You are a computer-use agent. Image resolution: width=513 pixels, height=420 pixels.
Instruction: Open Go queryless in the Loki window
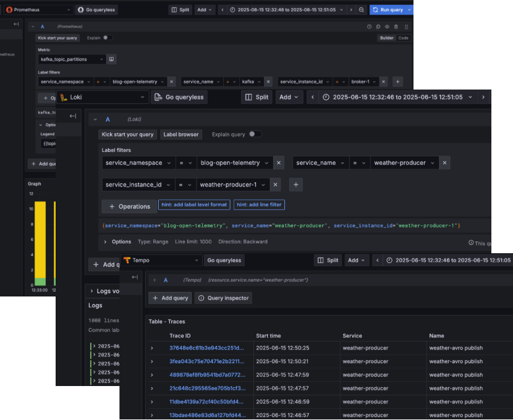[179, 97]
